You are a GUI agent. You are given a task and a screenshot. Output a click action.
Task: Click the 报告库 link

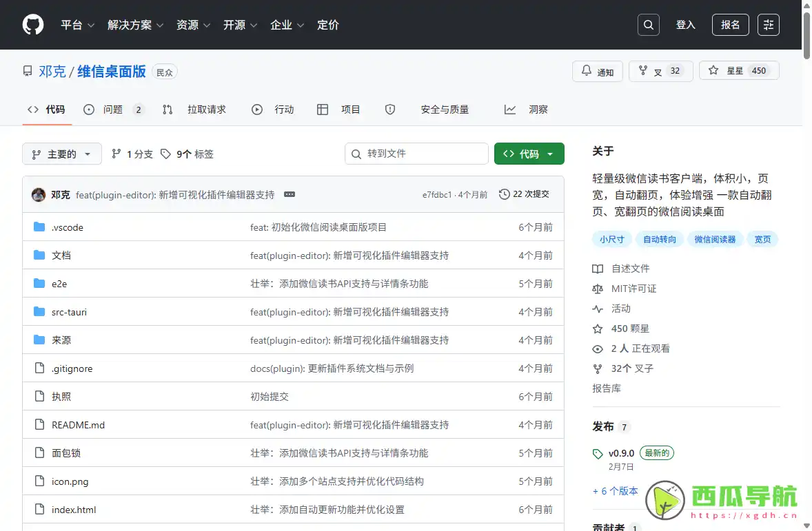[607, 388]
